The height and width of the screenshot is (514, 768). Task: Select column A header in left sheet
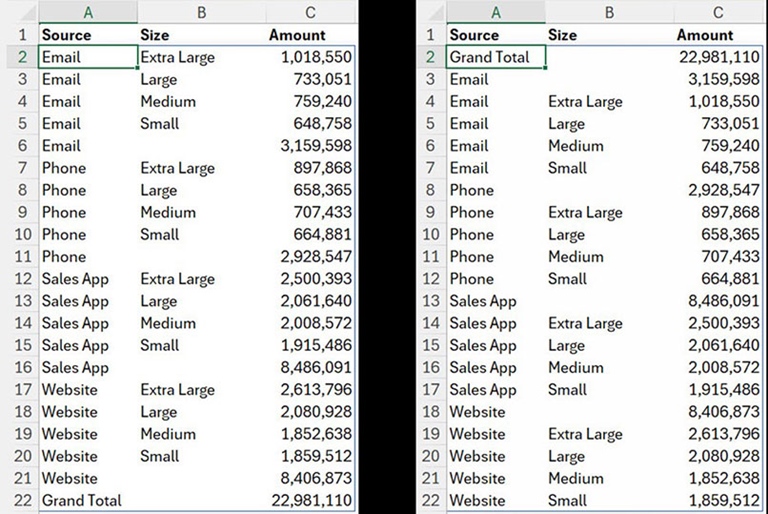87,12
